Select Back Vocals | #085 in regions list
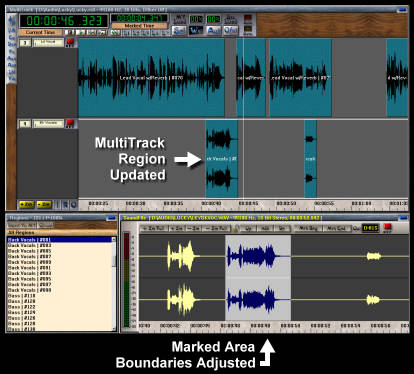Image resolution: width=414 pixels, height=374 pixels. coord(59,251)
